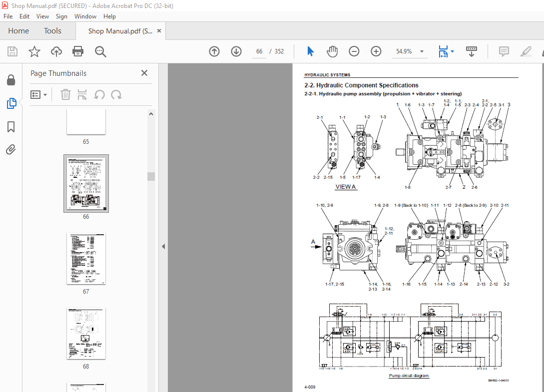Close the Shop Manual.pdf tab

(159, 31)
